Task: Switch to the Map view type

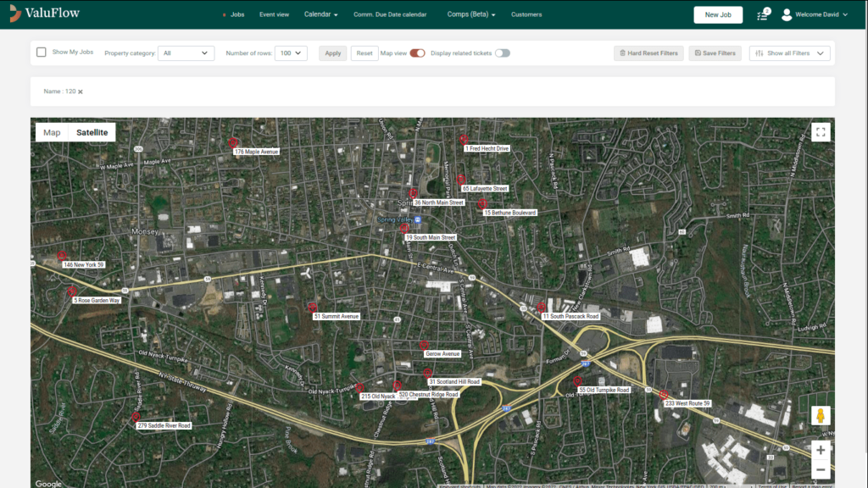Action: tap(52, 132)
